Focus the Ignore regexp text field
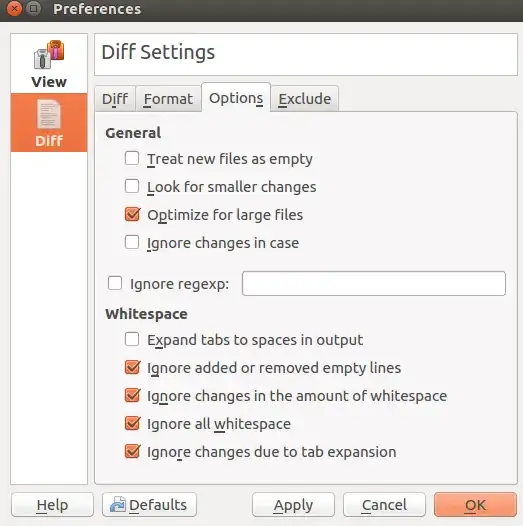The width and height of the screenshot is (523, 526). [374, 283]
